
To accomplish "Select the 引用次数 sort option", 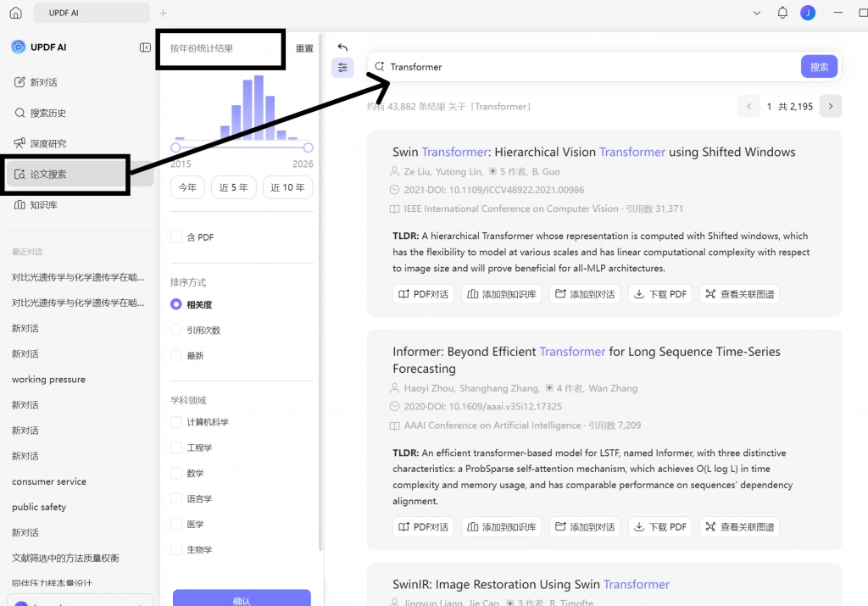I will click(x=176, y=330).
